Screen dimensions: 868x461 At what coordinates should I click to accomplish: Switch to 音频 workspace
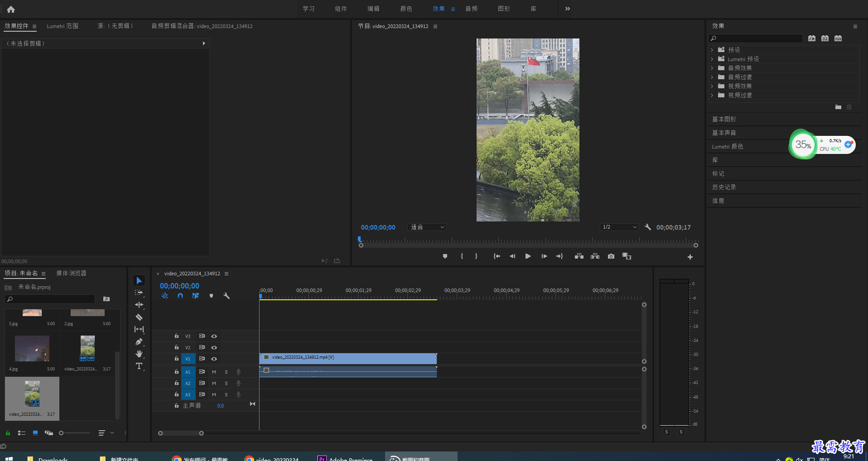click(x=472, y=9)
